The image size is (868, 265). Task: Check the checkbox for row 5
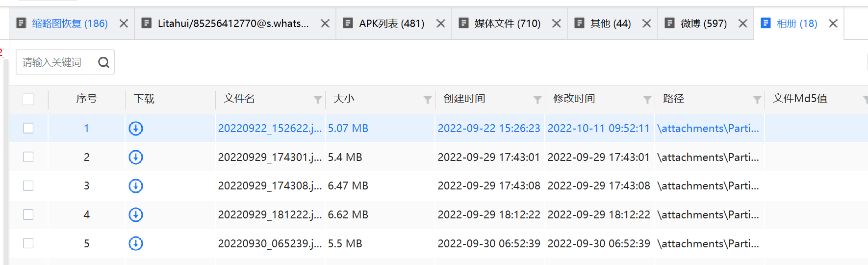[x=28, y=243]
